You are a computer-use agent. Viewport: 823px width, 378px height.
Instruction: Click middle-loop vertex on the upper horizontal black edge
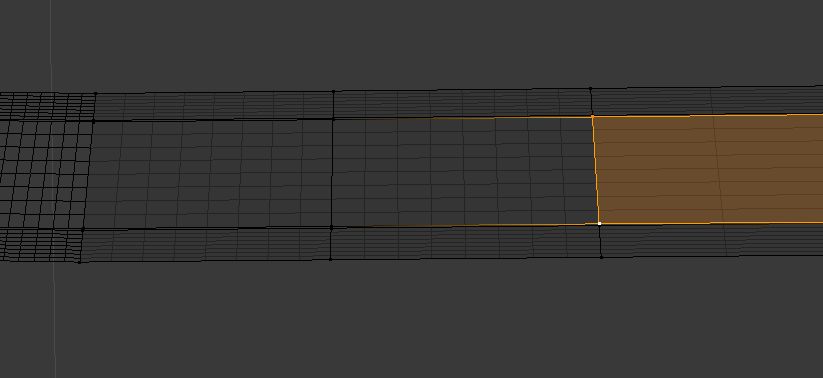[x=333, y=119]
